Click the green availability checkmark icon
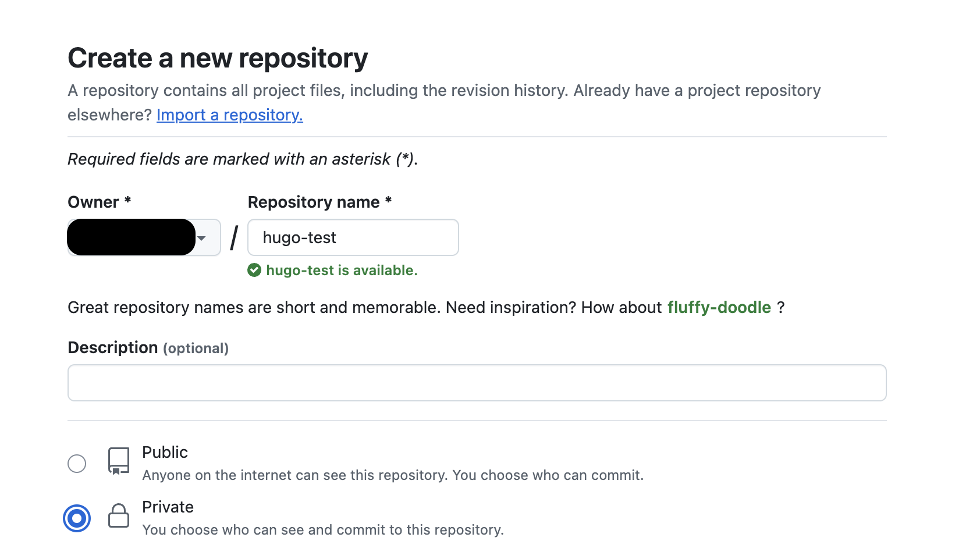 tap(254, 271)
